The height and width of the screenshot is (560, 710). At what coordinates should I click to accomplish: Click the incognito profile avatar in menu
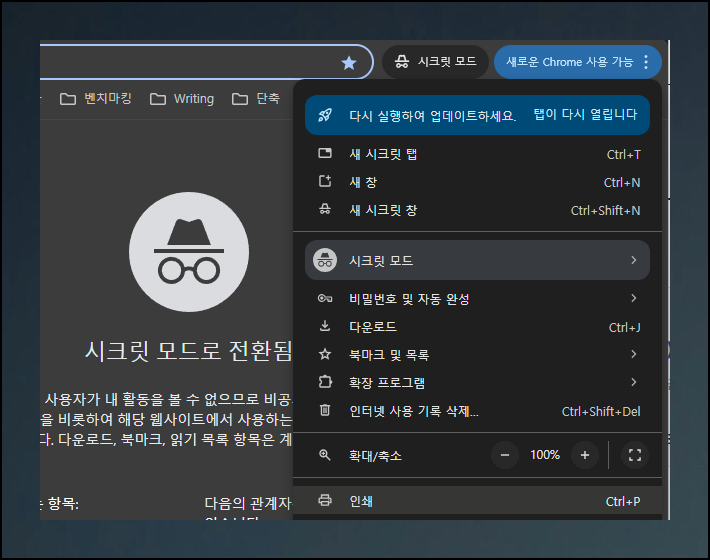point(325,260)
